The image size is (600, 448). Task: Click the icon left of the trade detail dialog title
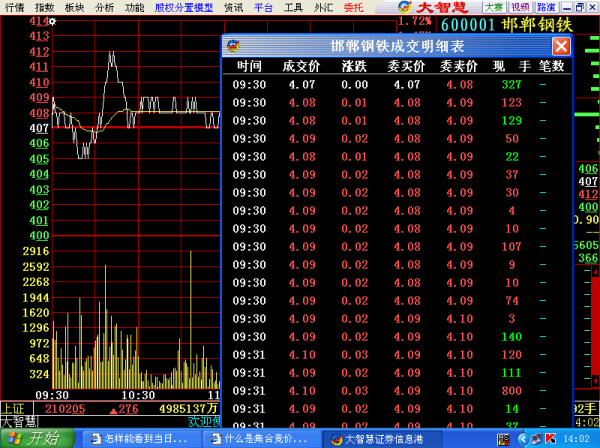click(x=233, y=46)
